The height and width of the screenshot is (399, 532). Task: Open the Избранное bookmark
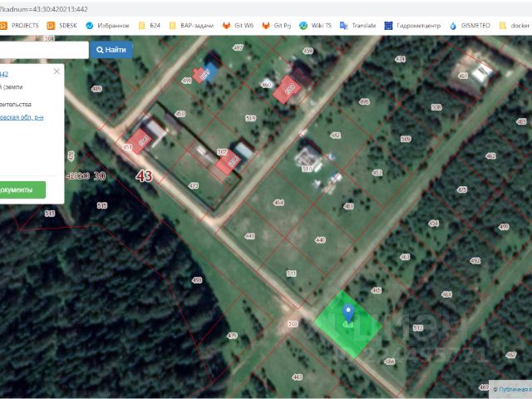108,26
